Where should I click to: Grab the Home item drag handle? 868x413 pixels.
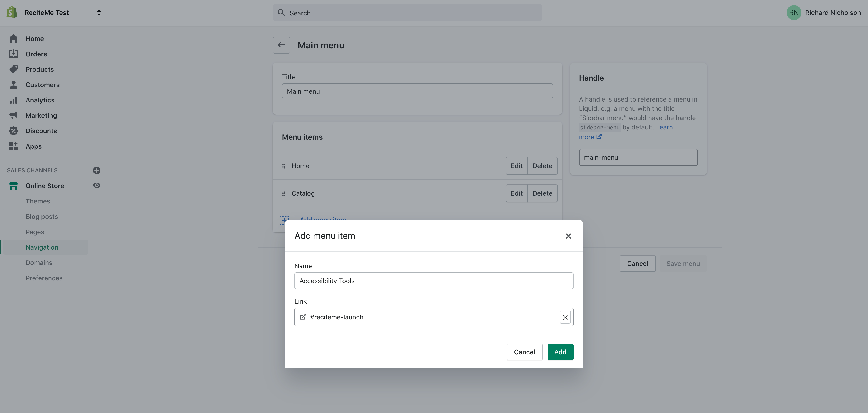pos(284,166)
